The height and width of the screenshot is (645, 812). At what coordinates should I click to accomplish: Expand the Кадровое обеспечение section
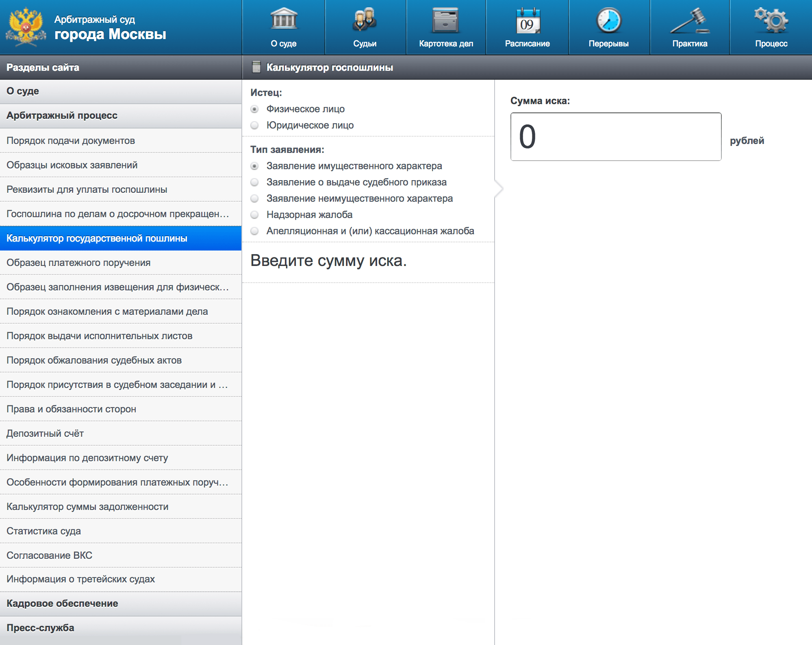coord(121,604)
